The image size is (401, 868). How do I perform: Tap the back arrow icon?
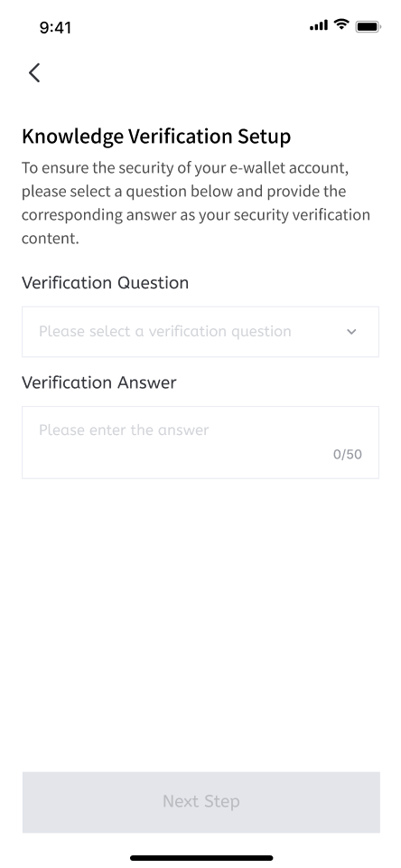point(34,72)
